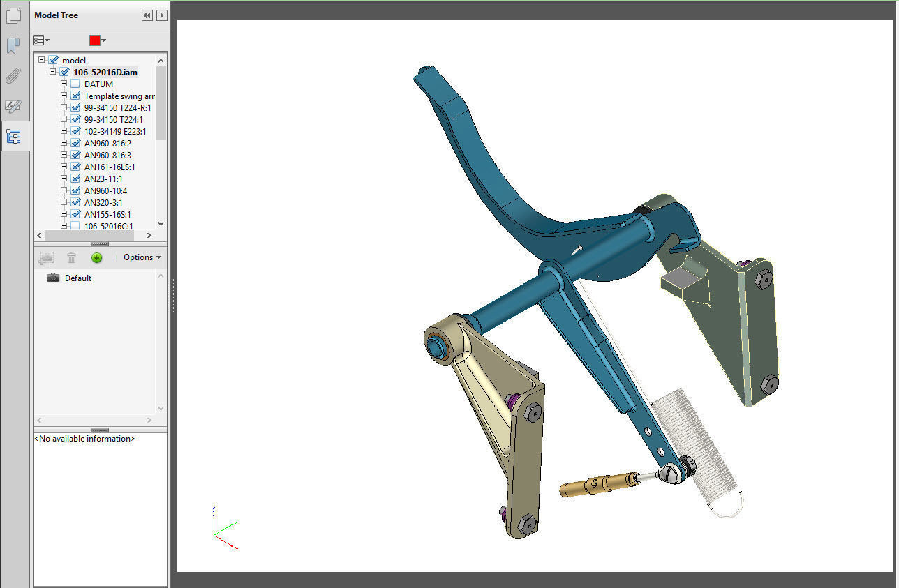This screenshot has width=899, height=588.
Task: Collapse the 106-52016D.iam assembly node
Action: pos(53,72)
